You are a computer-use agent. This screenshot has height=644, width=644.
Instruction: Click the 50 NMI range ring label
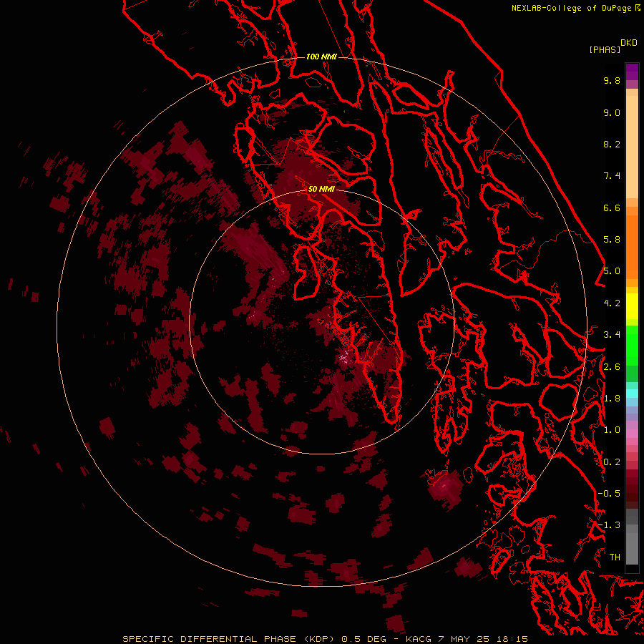coord(321,189)
